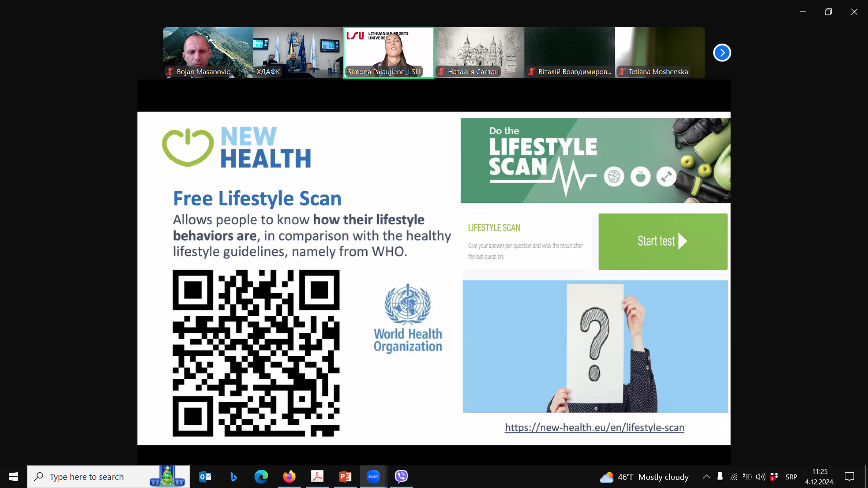Select Simona Pajaujiene_LSU speaker video tile

389,52
